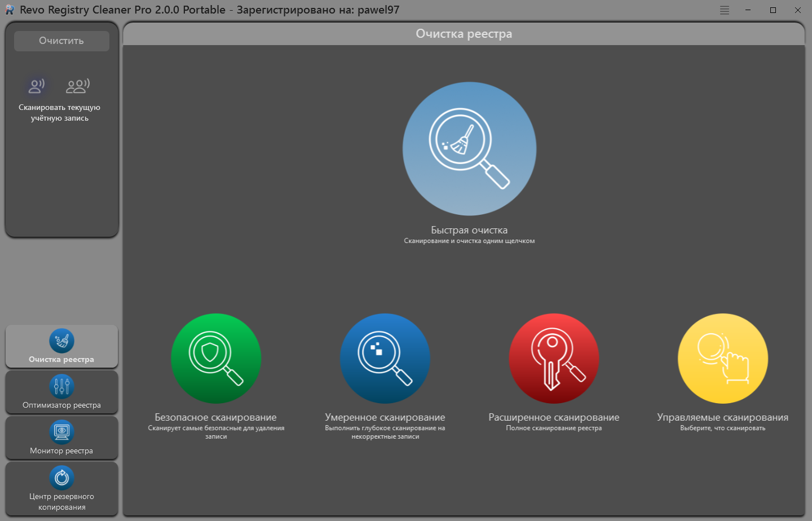
Task: Start the green Safe Scan shield icon
Action: coord(216,359)
